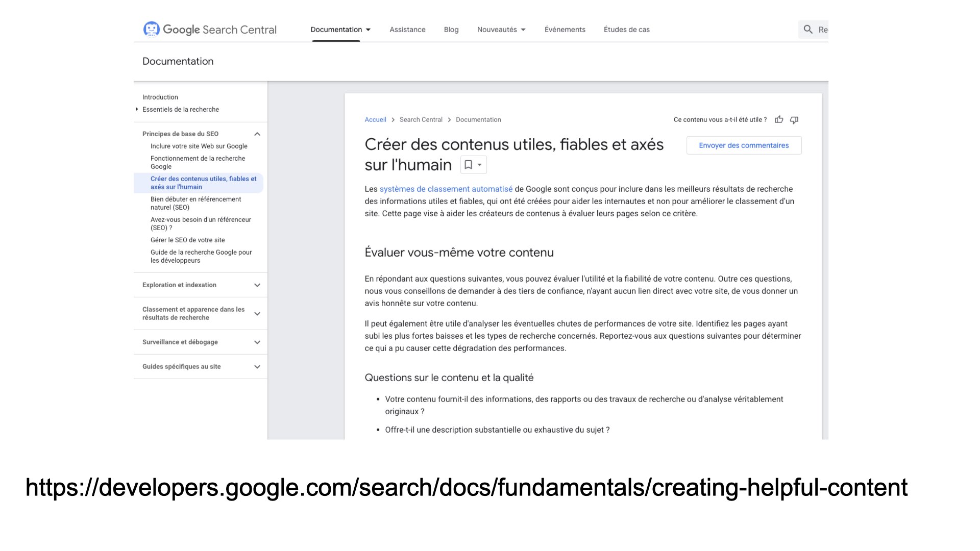Click the bookmark icon beside the title
The height and width of the screenshot is (551, 980).
(x=468, y=165)
